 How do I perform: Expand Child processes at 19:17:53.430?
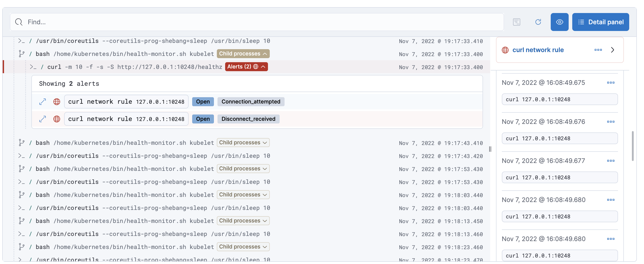pyautogui.click(x=243, y=169)
